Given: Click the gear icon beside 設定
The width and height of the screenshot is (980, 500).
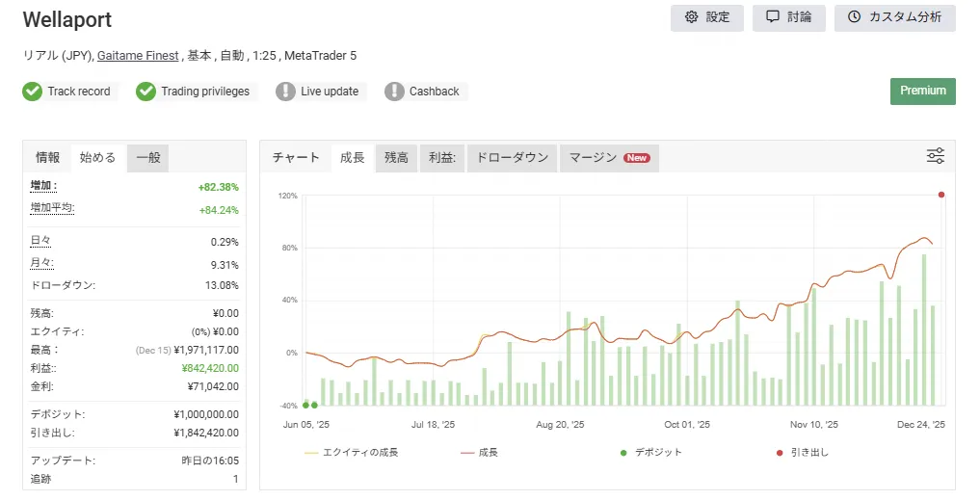Looking at the screenshot, I should (691, 17).
